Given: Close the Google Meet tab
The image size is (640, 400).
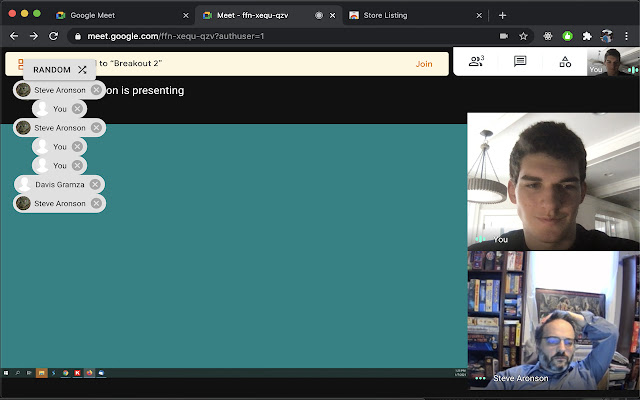Looking at the screenshot, I should pyautogui.click(x=186, y=16).
